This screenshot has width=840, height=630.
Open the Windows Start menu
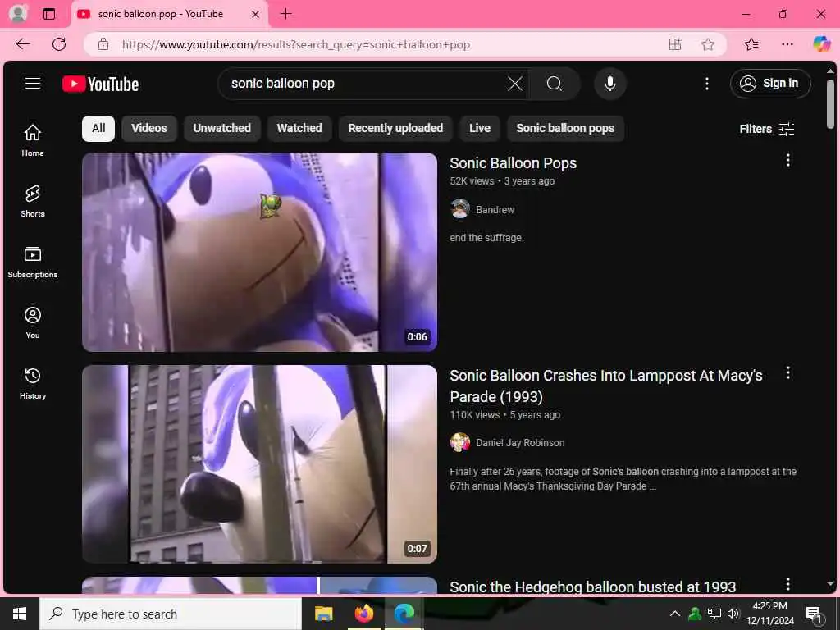[x=20, y=614]
